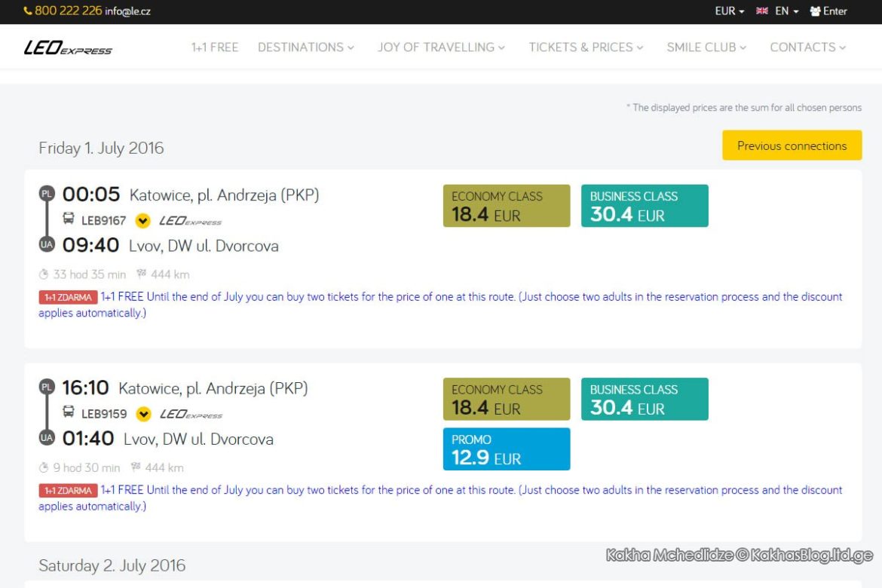
Task: Open the Smile Club menu
Action: click(706, 47)
